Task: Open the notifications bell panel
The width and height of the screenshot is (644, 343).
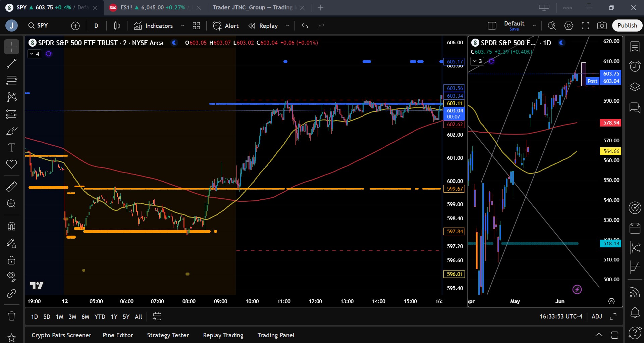Action: click(635, 313)
